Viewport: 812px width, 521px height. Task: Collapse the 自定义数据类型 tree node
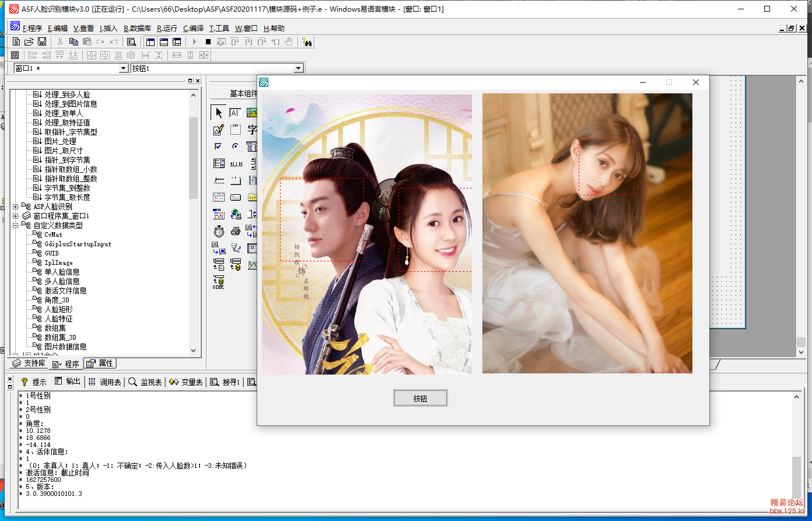tap(16, 225)
